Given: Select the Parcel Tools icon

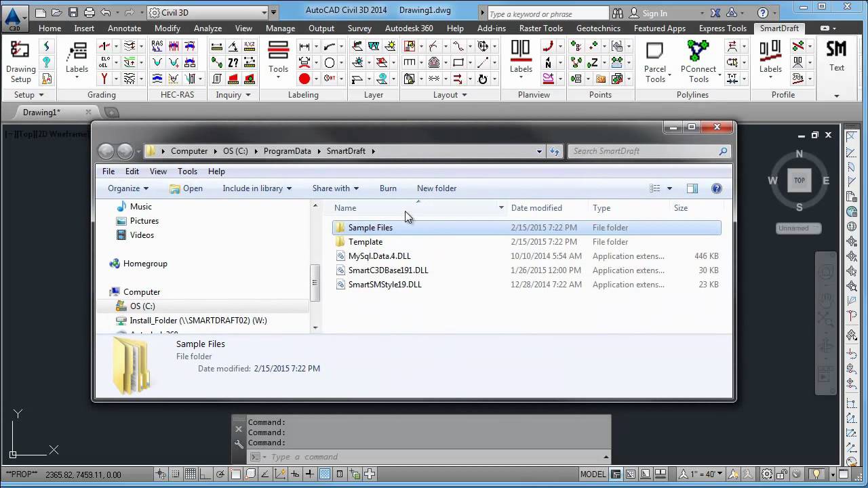Looking at the screenshot, I should tap(655, 62).
